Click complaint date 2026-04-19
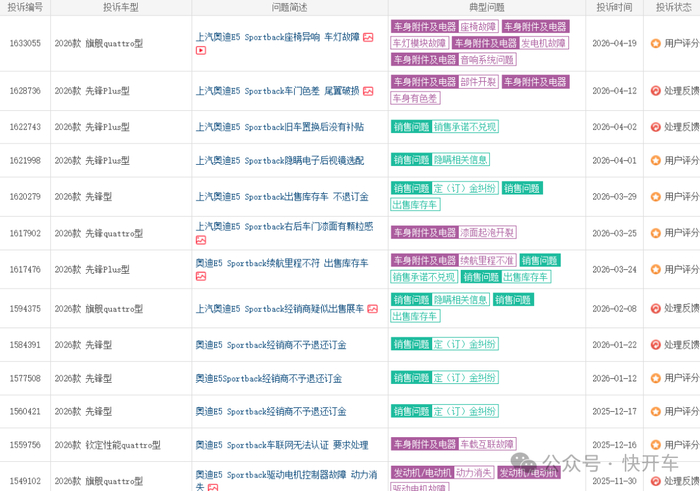700x491 pixels. (x=614, y=43)
